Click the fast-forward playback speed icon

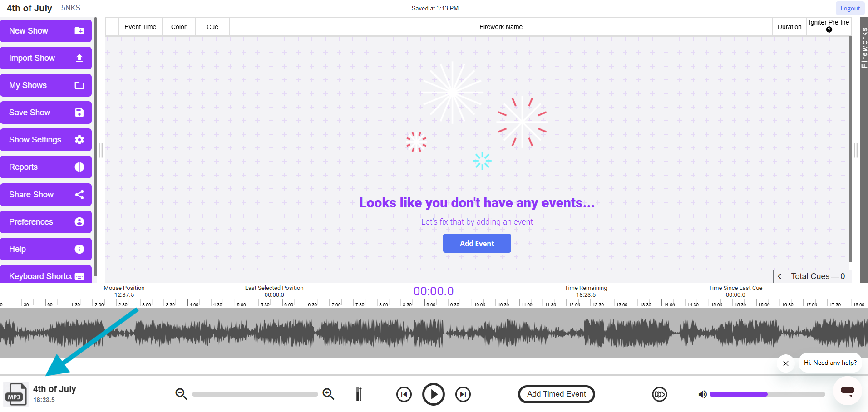click(x=659, y=394)
